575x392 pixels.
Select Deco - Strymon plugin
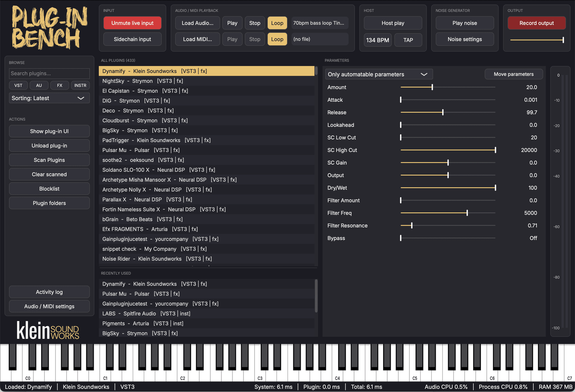[207, 110]
